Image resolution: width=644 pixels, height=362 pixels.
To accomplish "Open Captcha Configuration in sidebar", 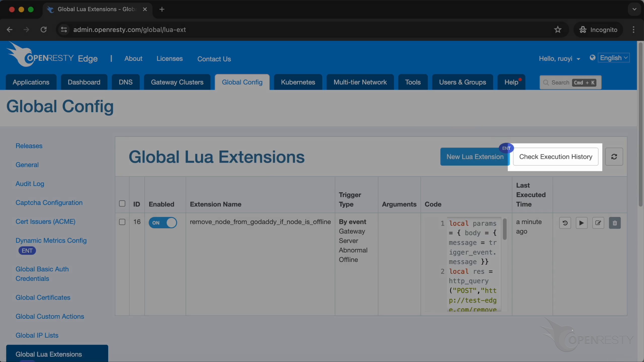I will point(49,203).
